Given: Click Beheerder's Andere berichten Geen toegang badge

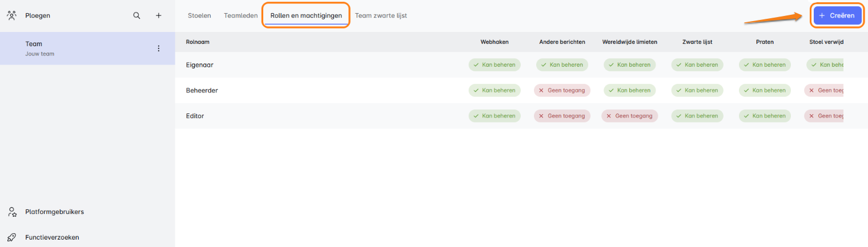Looking at the screenshot, I should tap(562, 90).
